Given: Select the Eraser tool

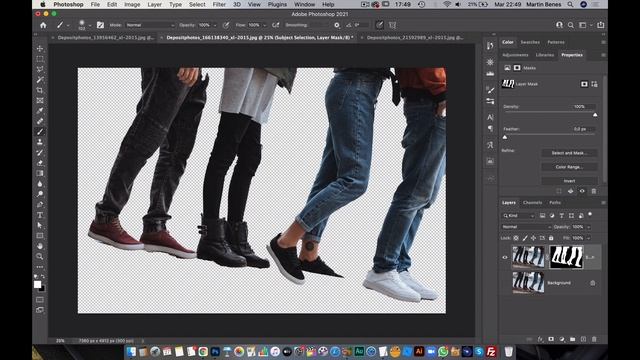Looking at the screenshot, I should click(40, 163).
